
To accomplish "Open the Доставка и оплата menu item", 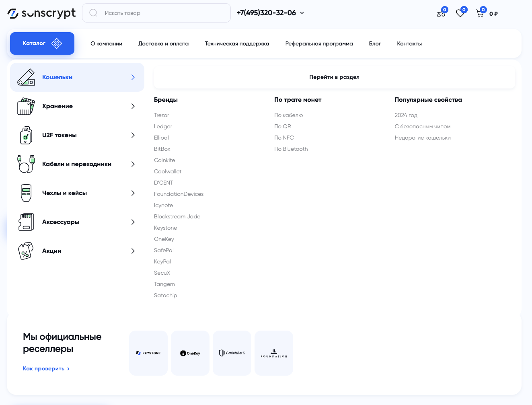I will point(163,43).
